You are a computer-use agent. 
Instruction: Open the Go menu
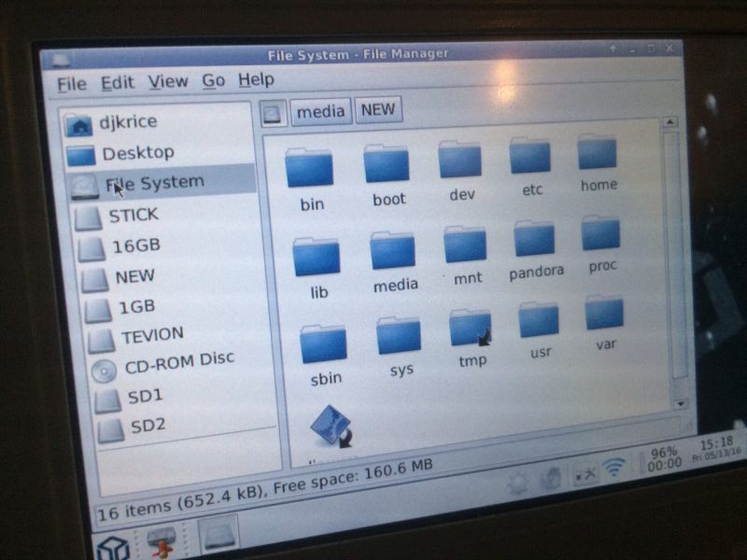(213, 81)
